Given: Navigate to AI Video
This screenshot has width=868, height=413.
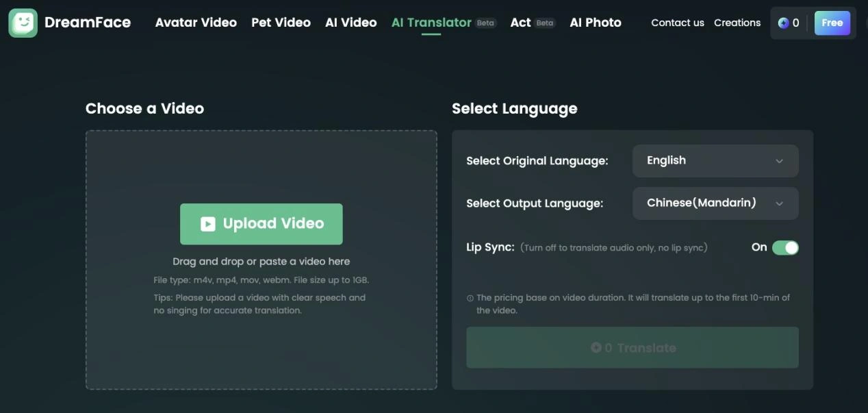Looking at the screenshot, I should click(x=350, y=22).
